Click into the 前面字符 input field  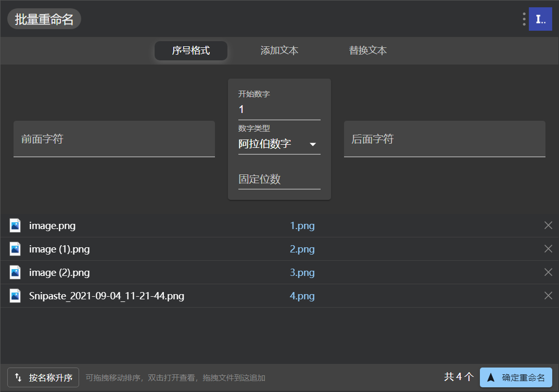point(114,139)
